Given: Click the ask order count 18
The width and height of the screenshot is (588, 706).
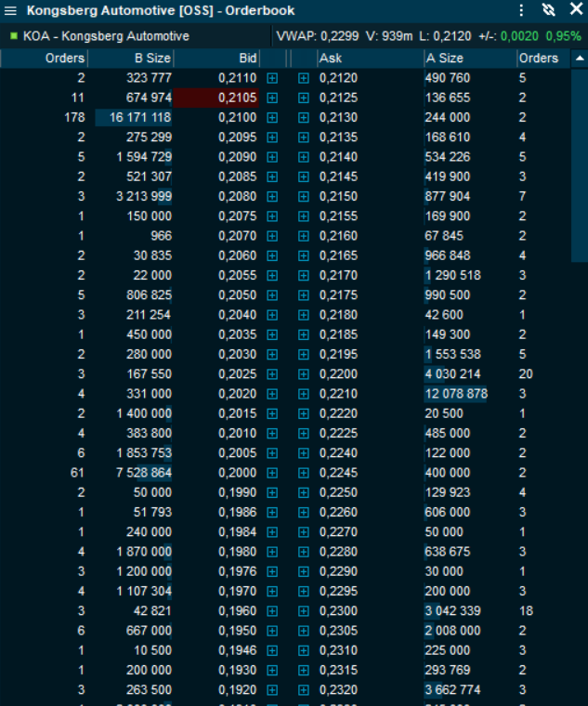Looking at the screenshot, I should pos(526,611).
